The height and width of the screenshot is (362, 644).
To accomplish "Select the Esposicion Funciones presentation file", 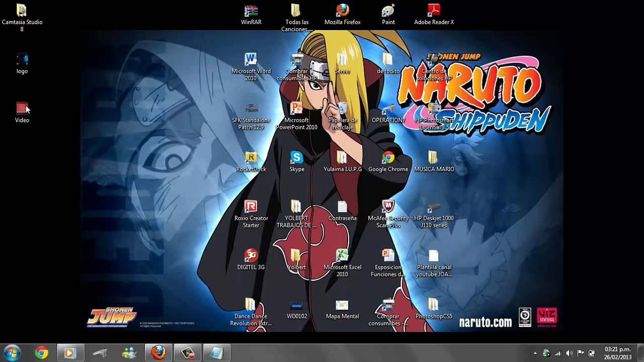I will pyautogui.click(x=388, y=263).
